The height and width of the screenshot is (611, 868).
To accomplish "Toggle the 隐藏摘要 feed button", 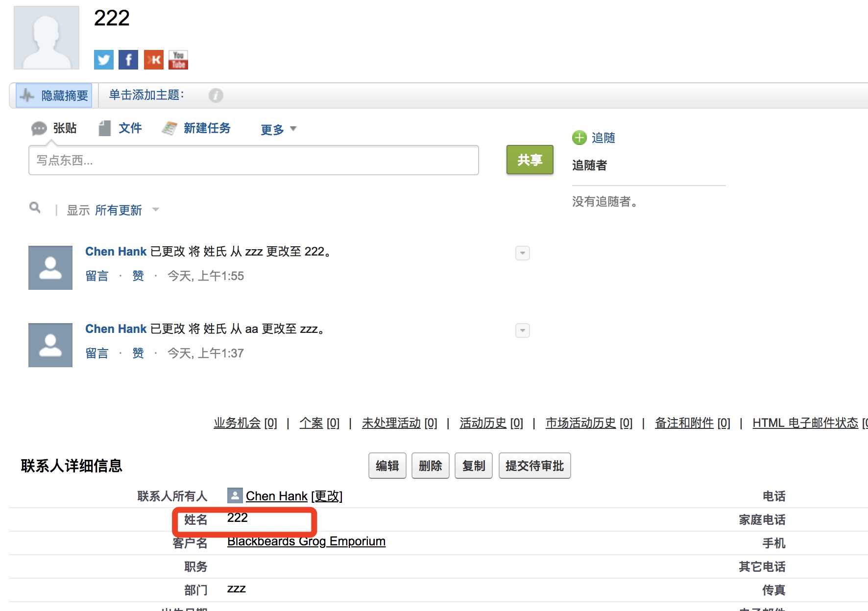I will (x=54, y=95).
